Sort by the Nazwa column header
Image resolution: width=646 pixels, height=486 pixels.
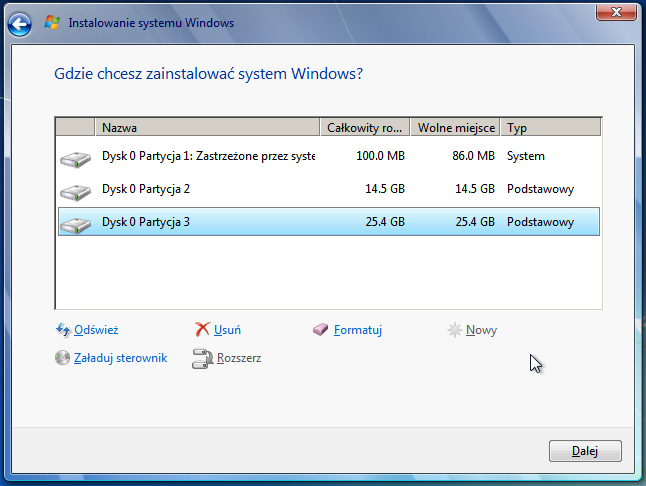click(208, 127)
